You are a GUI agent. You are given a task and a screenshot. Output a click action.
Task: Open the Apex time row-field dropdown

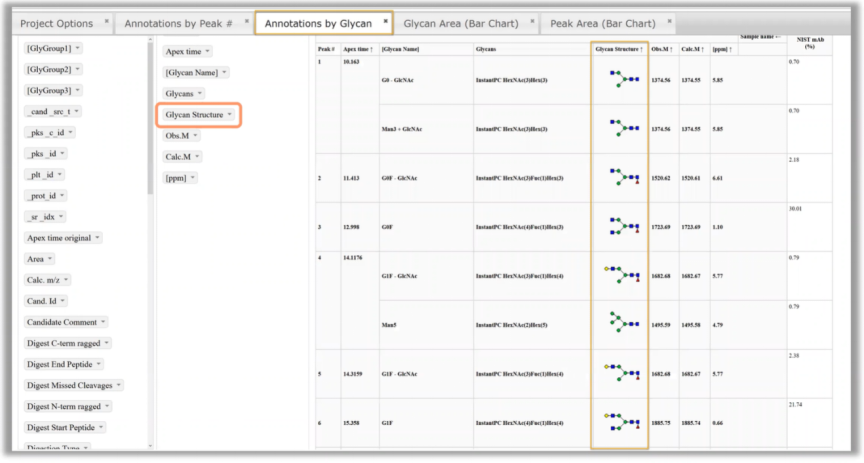pos(208,51)
